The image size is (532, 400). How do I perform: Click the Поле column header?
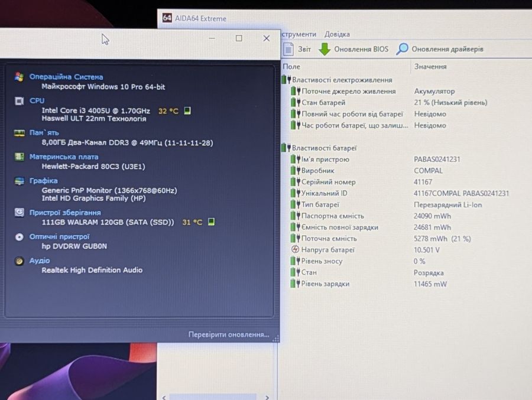pos(291,67)
